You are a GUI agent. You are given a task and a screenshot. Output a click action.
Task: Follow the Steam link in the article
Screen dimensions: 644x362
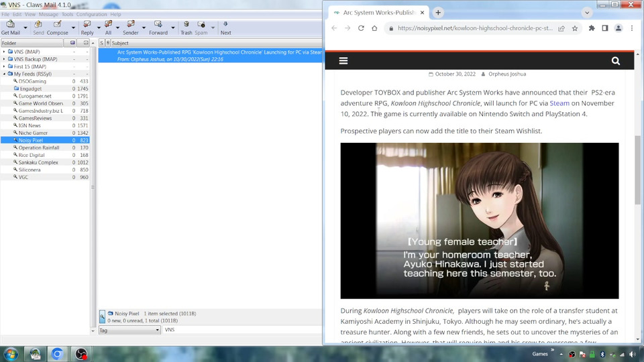pyautogui.click(x=559, y=103)
